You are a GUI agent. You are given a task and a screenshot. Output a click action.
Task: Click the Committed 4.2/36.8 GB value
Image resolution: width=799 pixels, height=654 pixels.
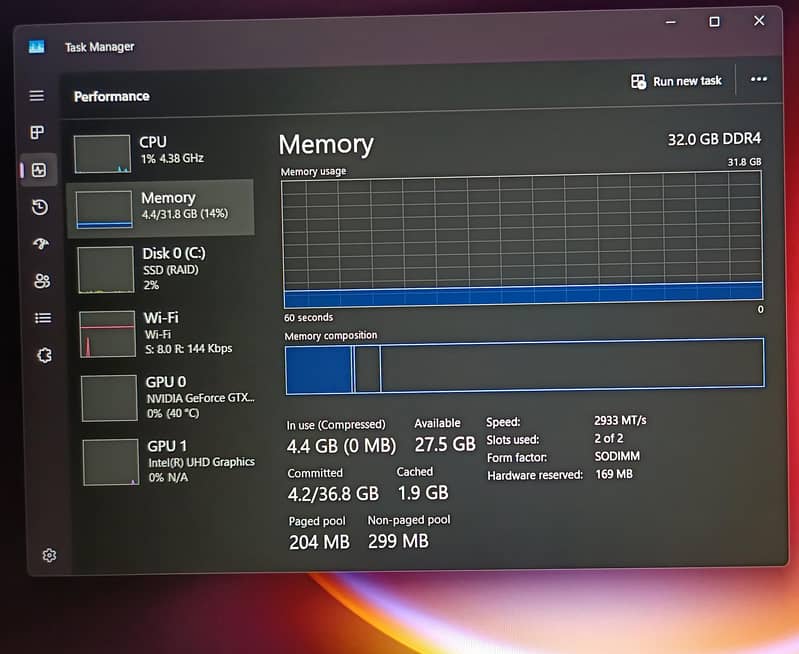(x=333, y=493)
